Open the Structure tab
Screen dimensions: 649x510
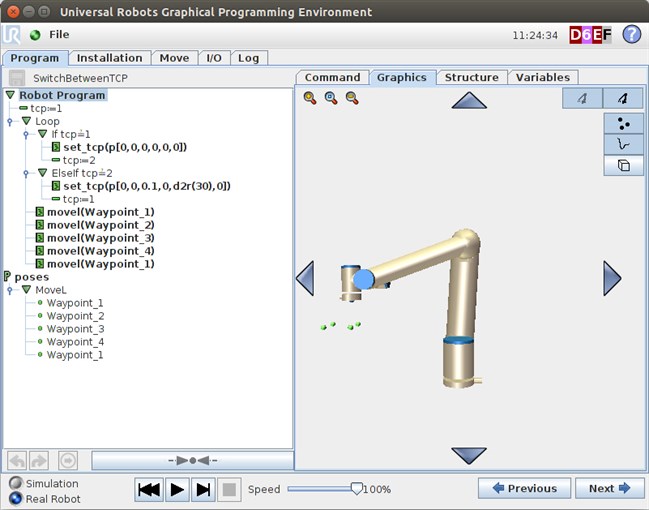point(471,77)
